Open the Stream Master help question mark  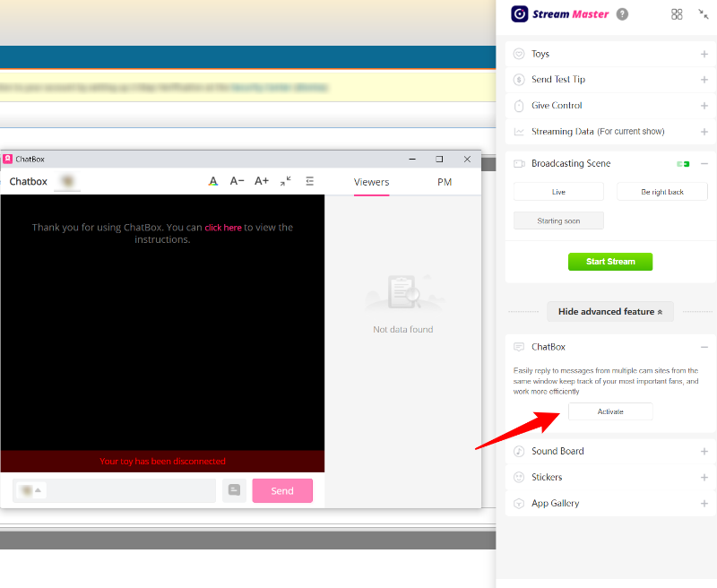pos(622,14)
